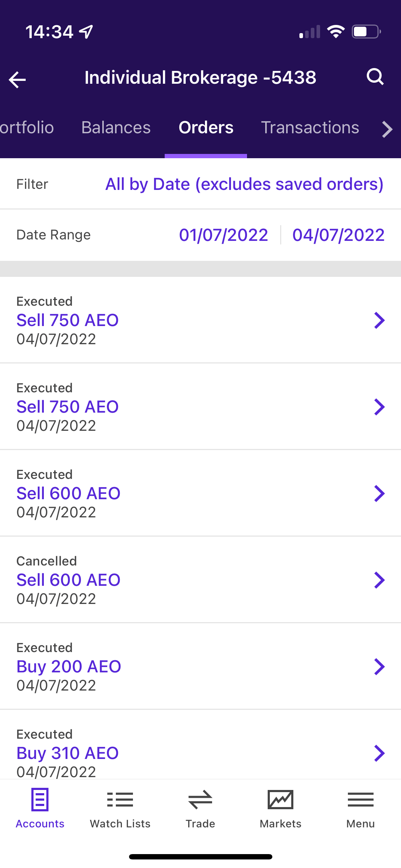Screen dimensions: 401x868
Task: Switch to the Balances tab
Action: [116, 128]
